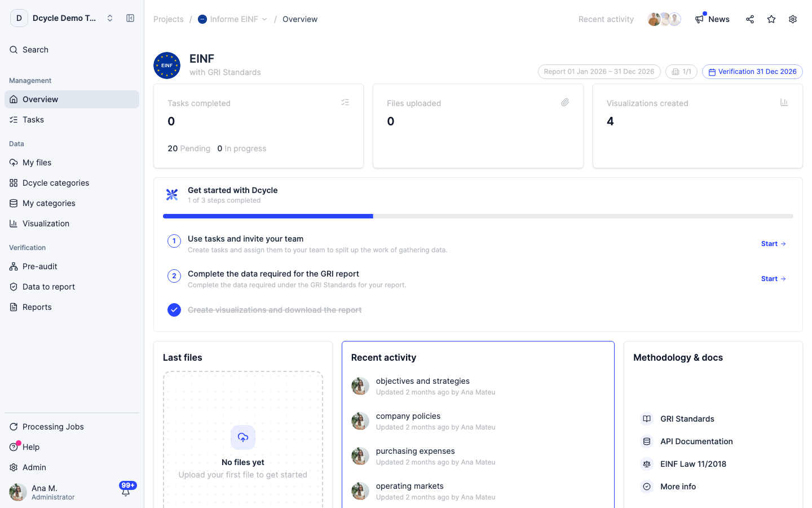Open Ana M. user profile

click(42, 492)
